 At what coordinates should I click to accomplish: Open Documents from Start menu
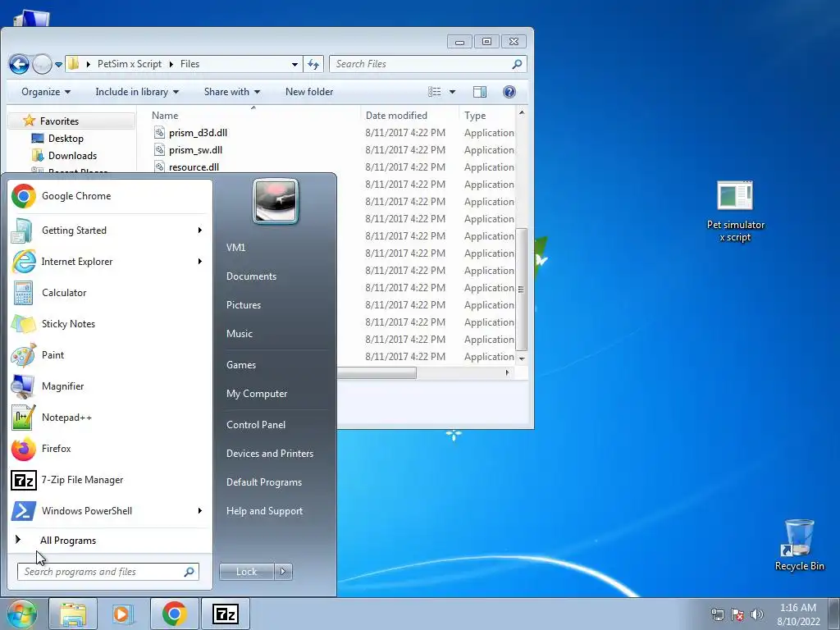251,276
